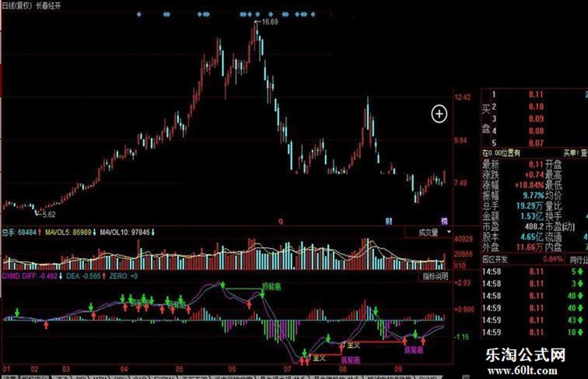Click the 底背离 label near month 09
The width and height of the screenshot is (588, 379).
point(414,350)
